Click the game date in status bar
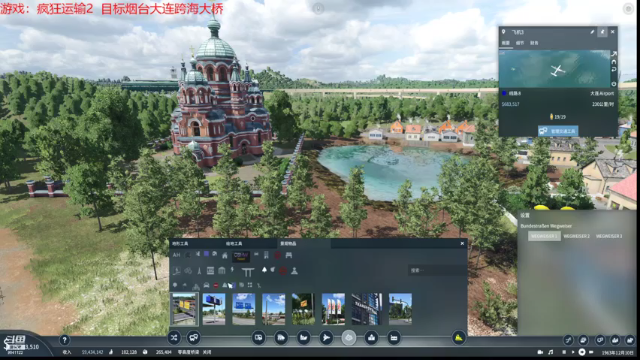640x360 pixels. (618, 352)
